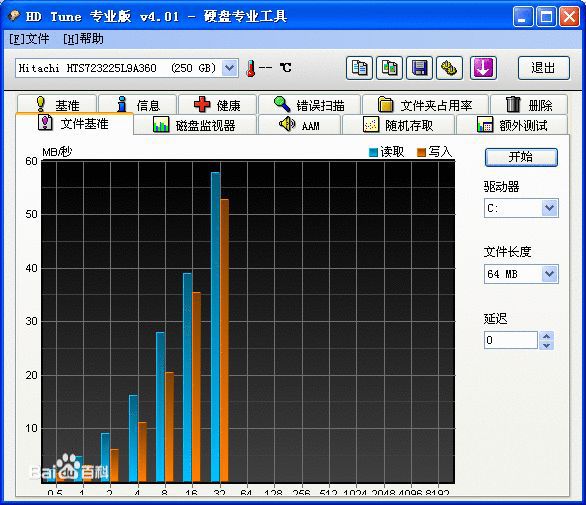Switch to the 额外测试 extra tests tab
Screen dimensions: 586x505
click(512, 125)
